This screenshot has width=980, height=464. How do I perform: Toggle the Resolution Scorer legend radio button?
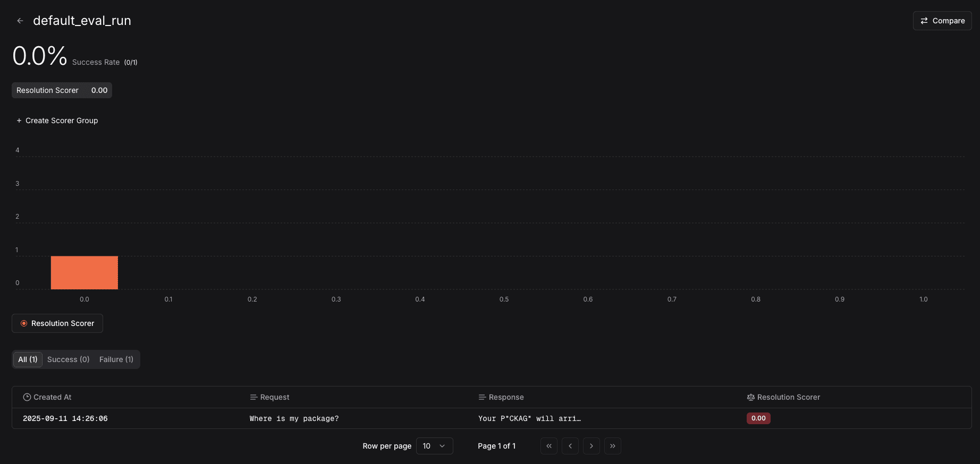pyautogui.click(x=24, y=323)
